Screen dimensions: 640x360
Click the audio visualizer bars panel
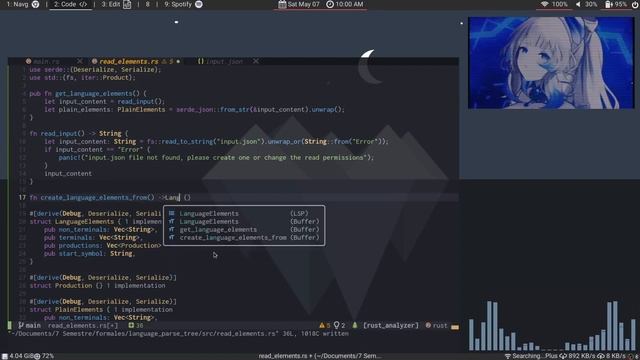(x=553, y=325)
